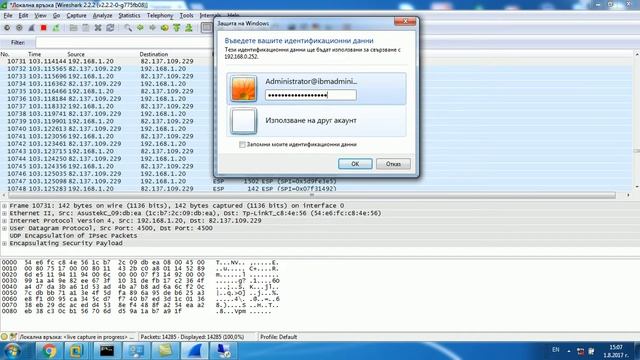Expand the Ethernet II tree node
This screenshot has height=360, width=640.
(4, 213)
